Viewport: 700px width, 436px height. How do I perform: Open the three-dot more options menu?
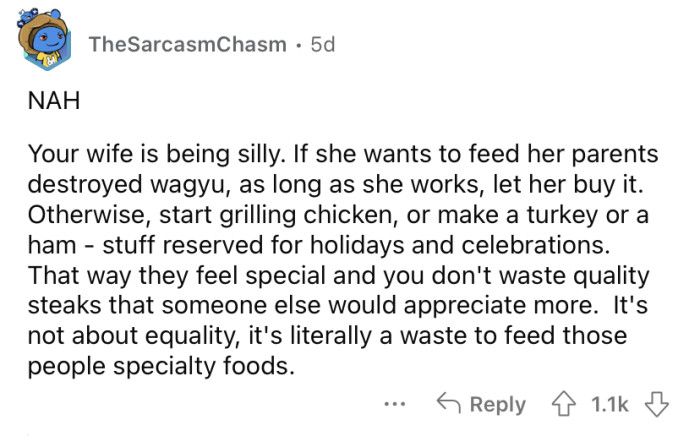point(397,404)
